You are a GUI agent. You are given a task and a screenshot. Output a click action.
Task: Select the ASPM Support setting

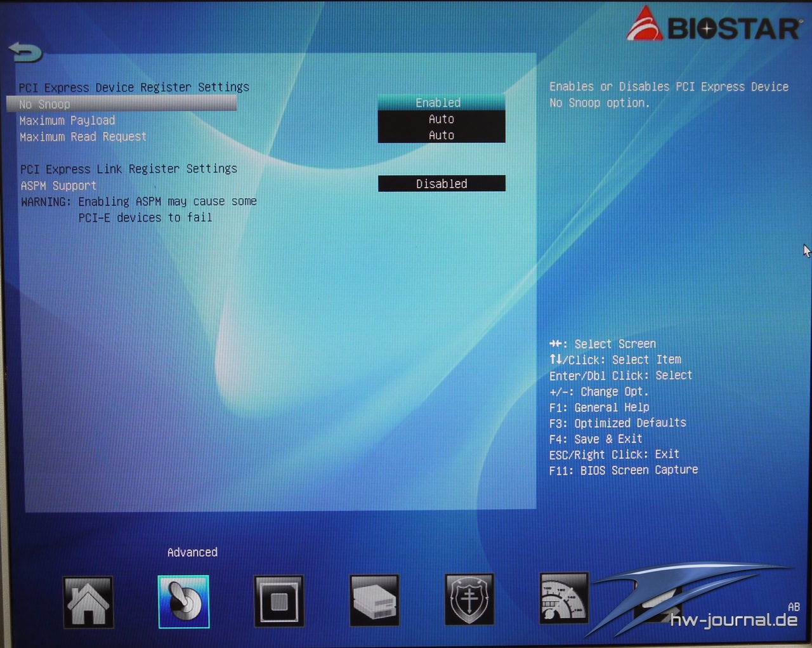coord(58,185)
